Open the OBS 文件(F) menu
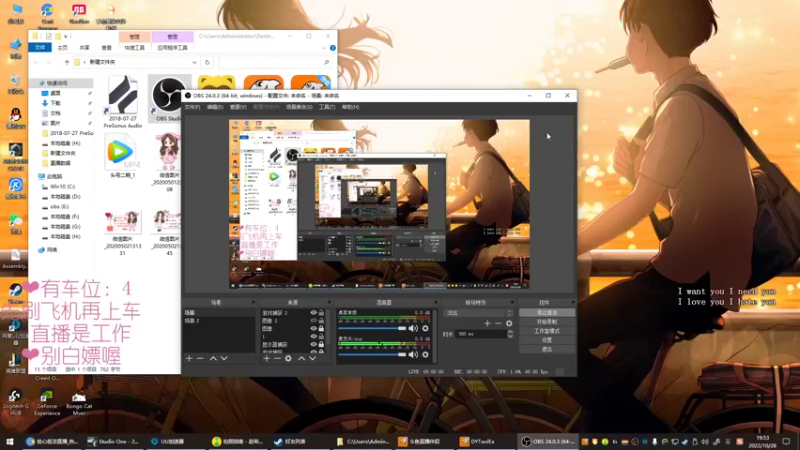The image size is (800, 450). [x=192, y=107]
